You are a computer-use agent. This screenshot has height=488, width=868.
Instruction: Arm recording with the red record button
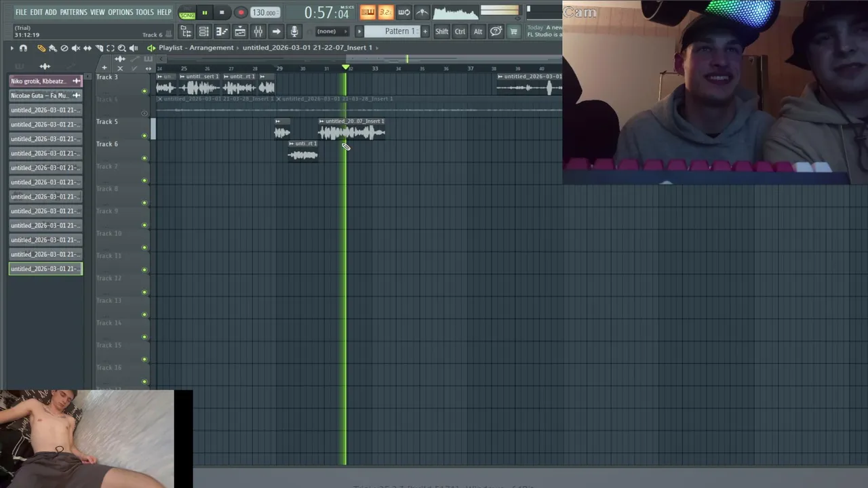[x=241, y=12]
